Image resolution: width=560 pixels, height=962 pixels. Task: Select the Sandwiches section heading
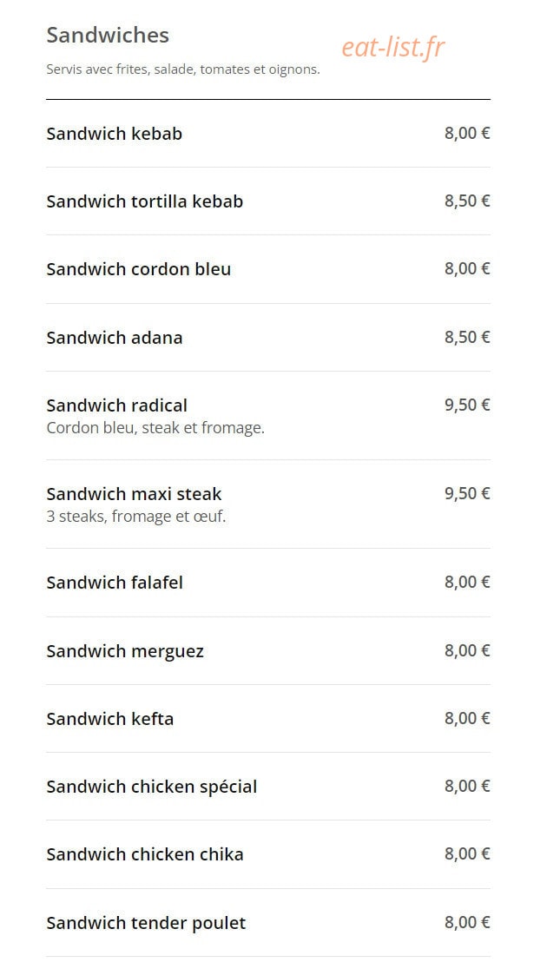click(108, 35)
